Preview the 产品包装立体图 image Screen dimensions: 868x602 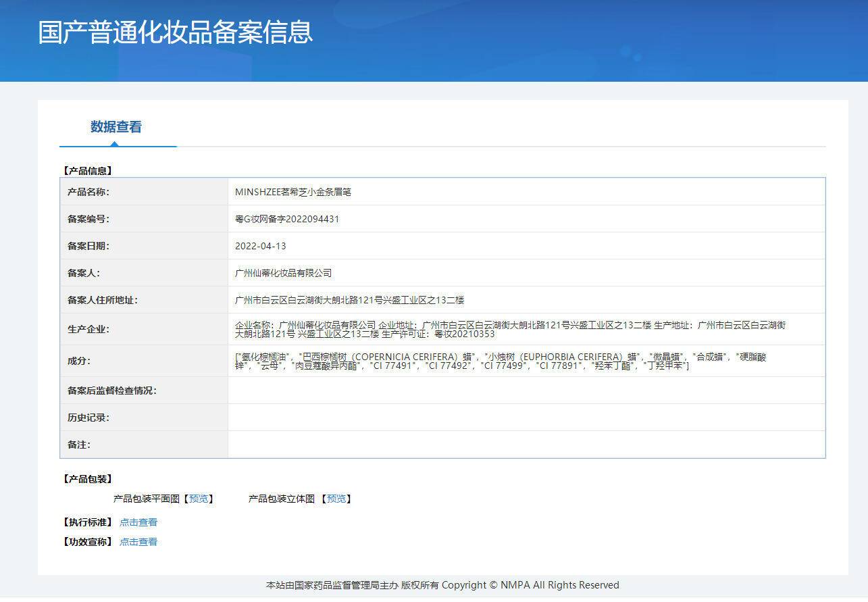tap(336, 499)
